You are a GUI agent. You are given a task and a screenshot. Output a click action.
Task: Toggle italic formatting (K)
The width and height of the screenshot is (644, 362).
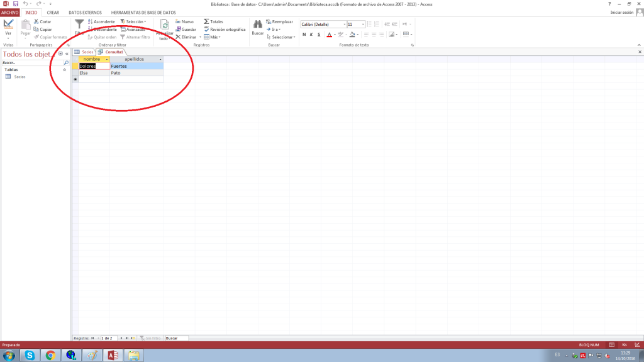[311, 35]
